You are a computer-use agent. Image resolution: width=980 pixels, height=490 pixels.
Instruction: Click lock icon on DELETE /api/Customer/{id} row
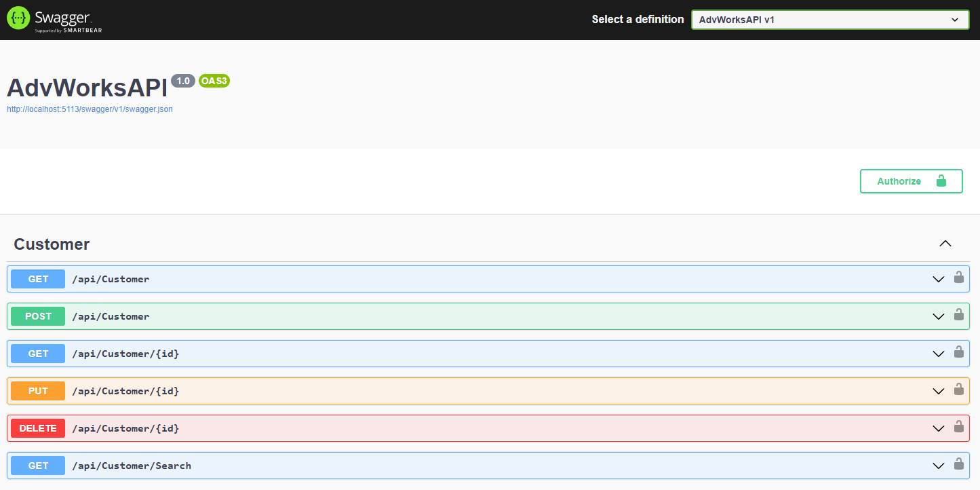click(x=958, y=426)
